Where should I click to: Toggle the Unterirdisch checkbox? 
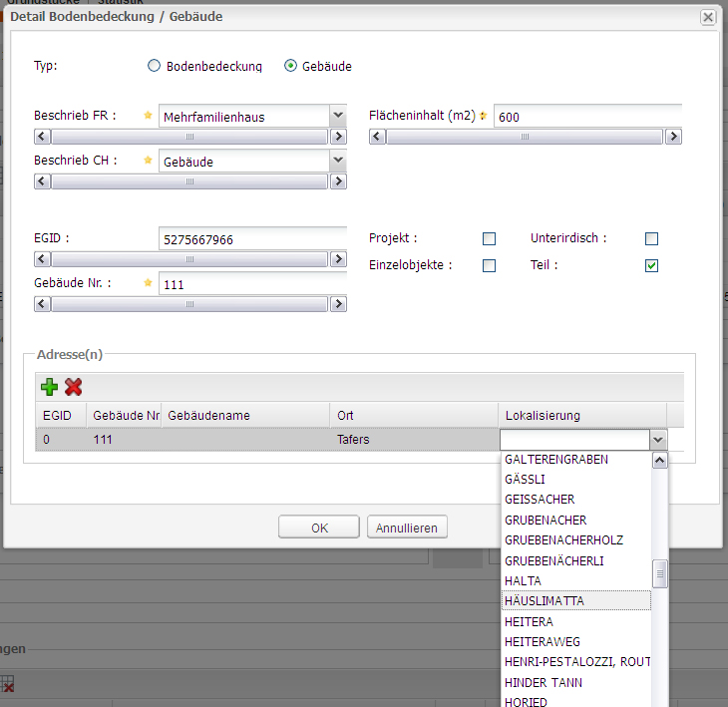pos(651,238)
